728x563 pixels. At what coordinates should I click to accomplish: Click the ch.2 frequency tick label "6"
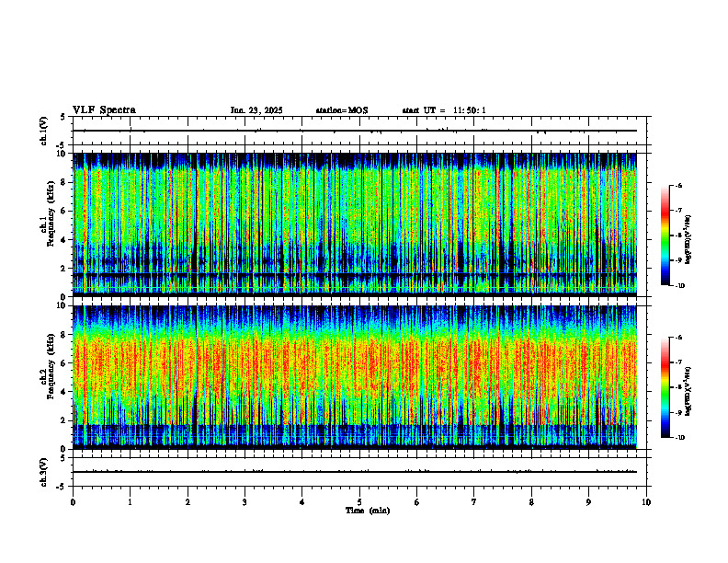64,363
